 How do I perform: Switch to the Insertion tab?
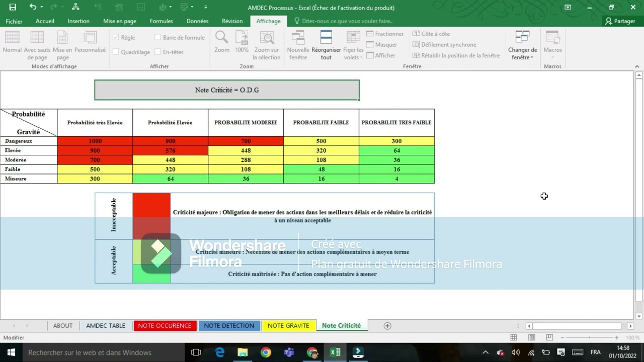click(78, 21)
